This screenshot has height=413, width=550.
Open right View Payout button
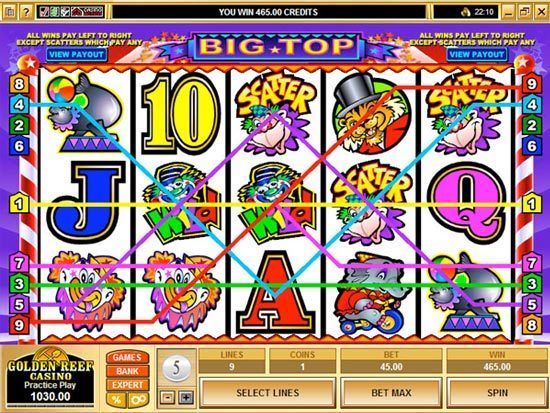pyautogui.click(x=477, y=54)
